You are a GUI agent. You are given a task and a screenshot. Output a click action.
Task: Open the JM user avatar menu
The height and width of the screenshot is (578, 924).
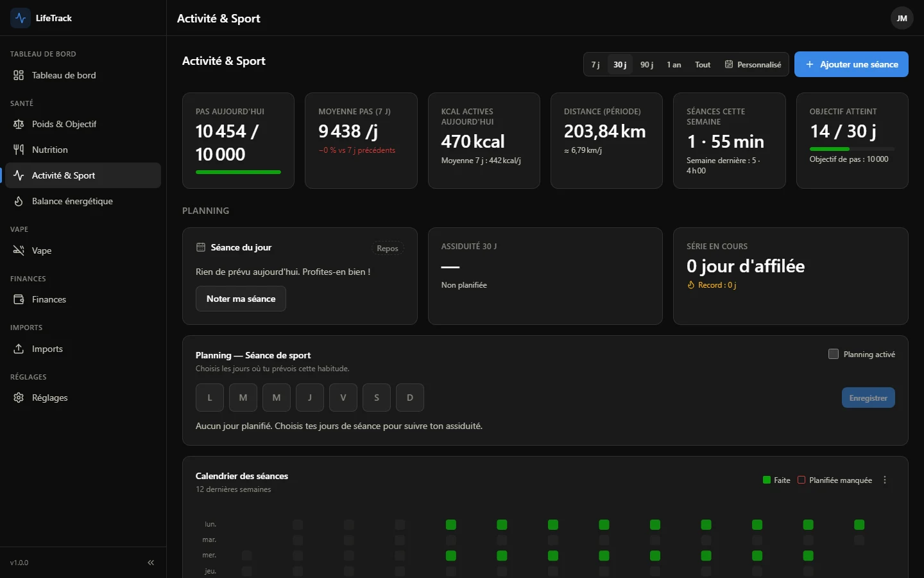click(x=902, y=18)
